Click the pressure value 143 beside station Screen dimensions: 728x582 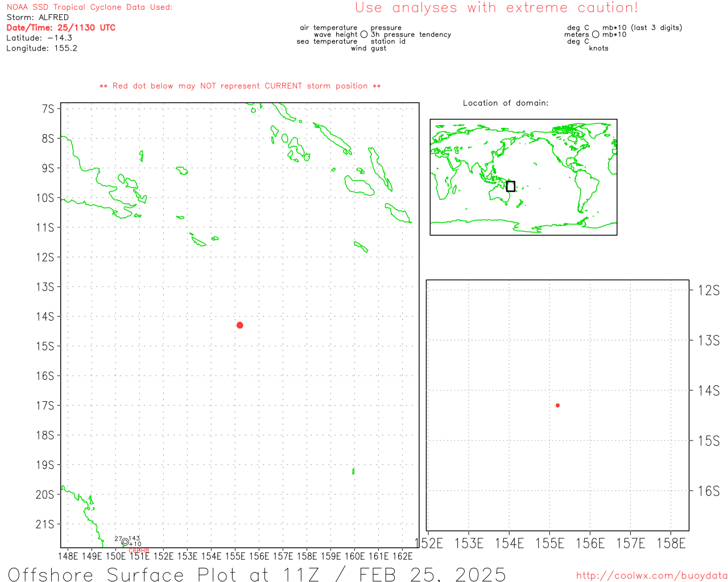point(134,538)
